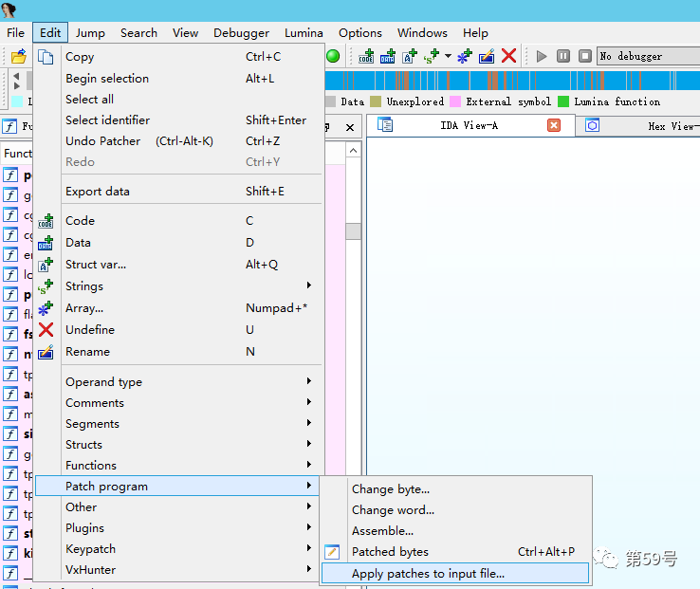
Task: Open the View menu
Action: 185,33
